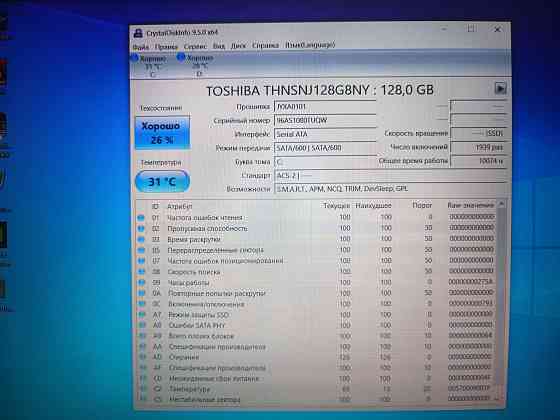Image resolution: width=560 pixels, height=420 pixels.
Task: Click the Прошивка firmware field
Action: coord(325,106)
